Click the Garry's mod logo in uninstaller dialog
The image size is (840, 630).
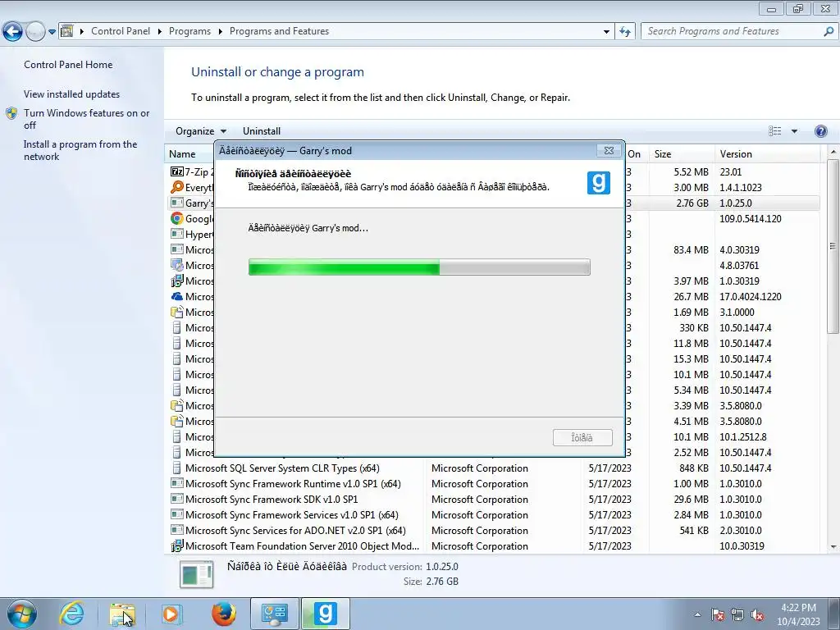[598, 183]
